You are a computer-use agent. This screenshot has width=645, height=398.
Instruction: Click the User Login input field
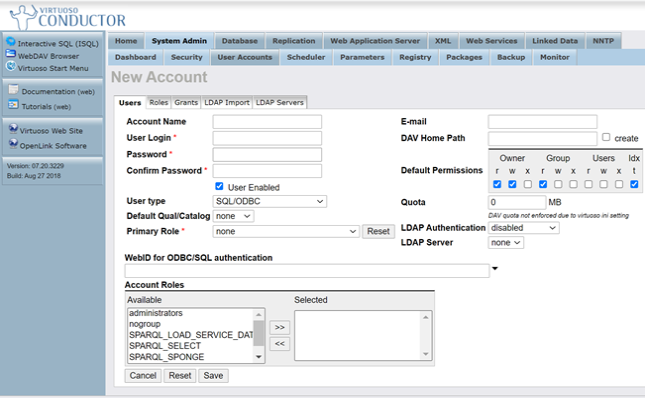[267, 138]
